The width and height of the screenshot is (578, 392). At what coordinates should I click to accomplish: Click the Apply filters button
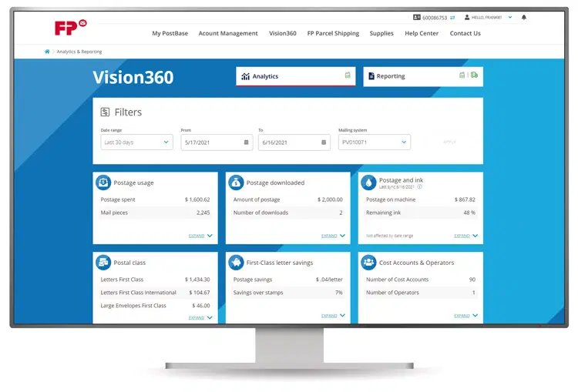click(450, 142)
